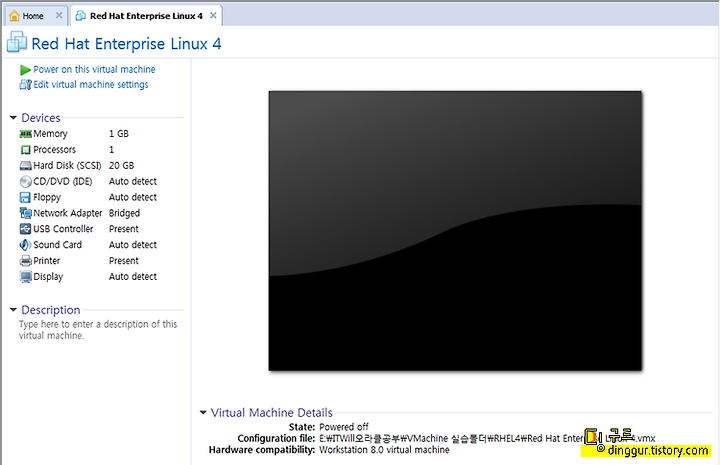The height and width of the screenshot is (465, 720).
Task: Collapse the Description section
Action: [13, 310]
